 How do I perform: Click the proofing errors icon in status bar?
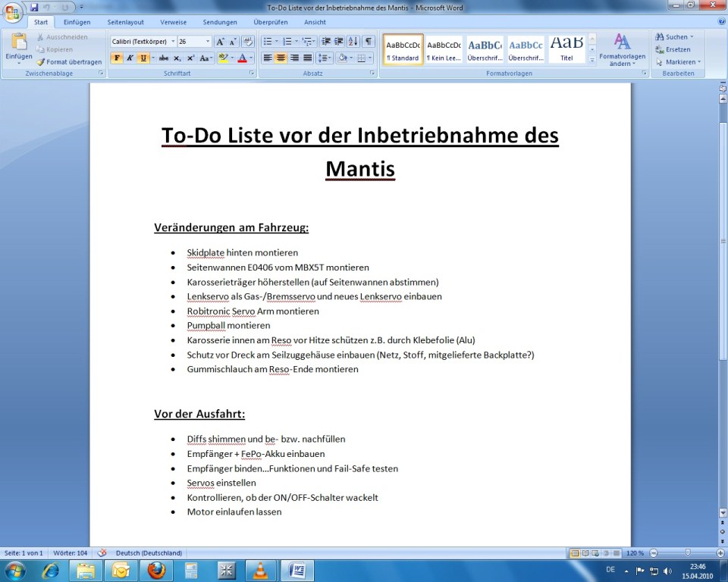pyautogui.click(x=102, y=552)
